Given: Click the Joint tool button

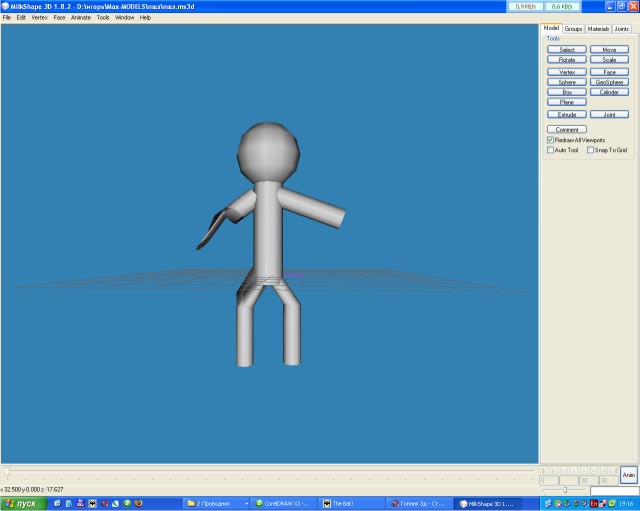Looking at the screenshot, I should tap(609, 115).
